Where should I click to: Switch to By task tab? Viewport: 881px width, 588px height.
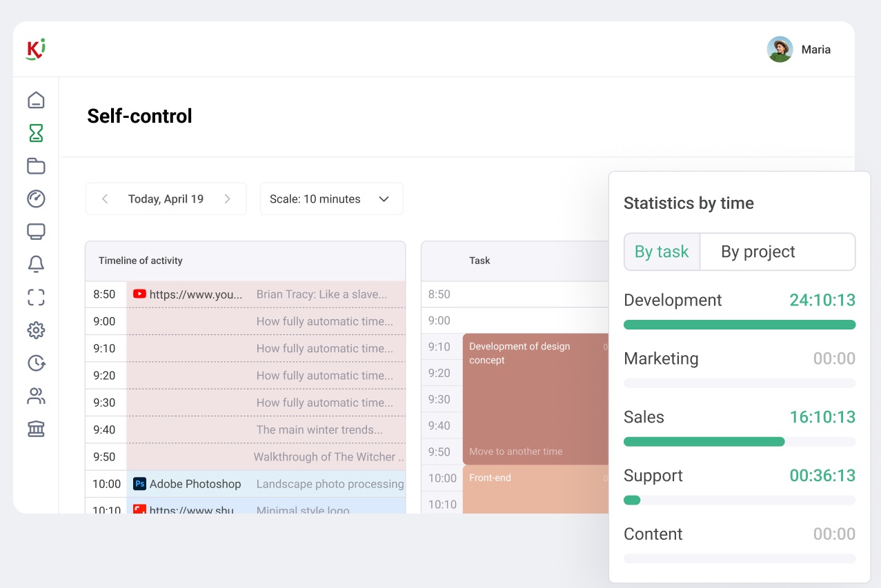click(x=662, y=252)
